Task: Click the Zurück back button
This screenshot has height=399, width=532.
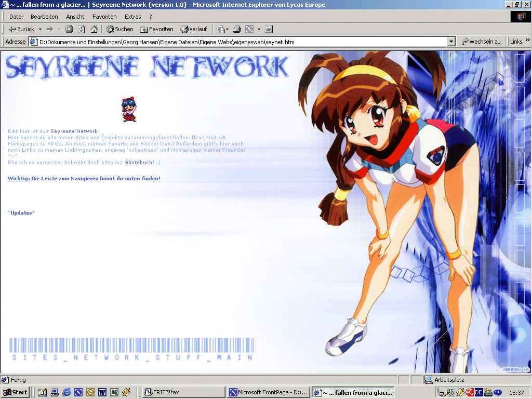Action: (21, 29)
